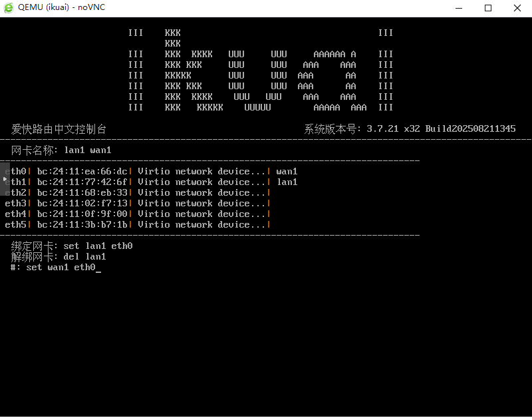Click the '爱快路由中文控制台' heading

[59, 129]
